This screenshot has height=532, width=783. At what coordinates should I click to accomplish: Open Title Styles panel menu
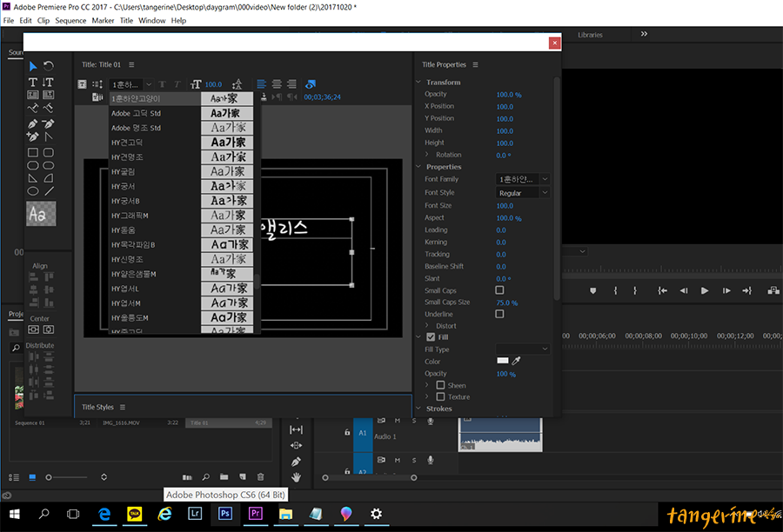coord(123,407)
